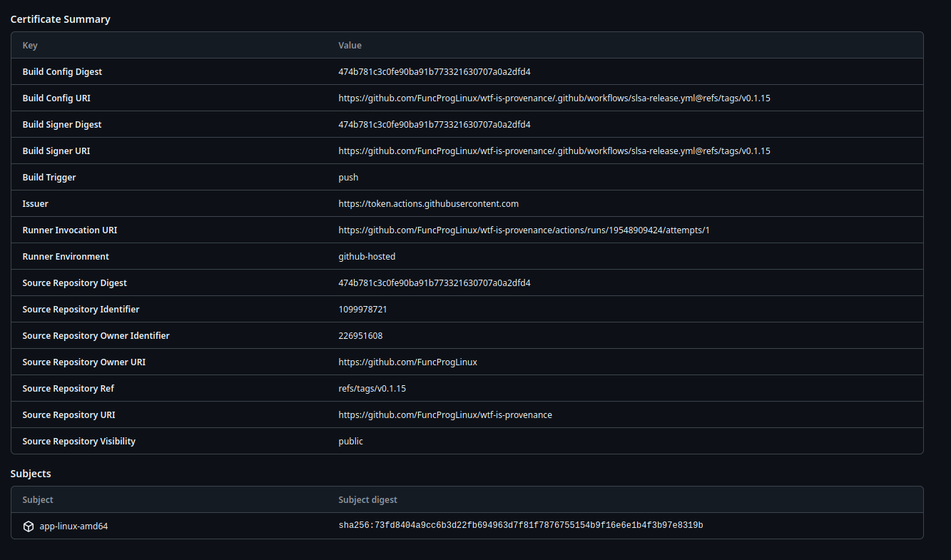This screenshot has height=560, width=951.
Task: Click the Subjects section heading
Action: (x=31, y=474)
